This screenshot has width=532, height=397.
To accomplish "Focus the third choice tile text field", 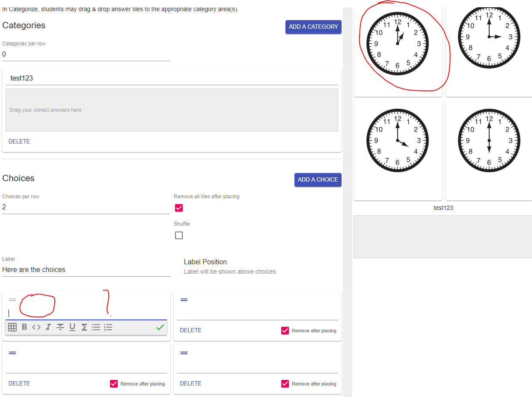I will click(86, 367).
